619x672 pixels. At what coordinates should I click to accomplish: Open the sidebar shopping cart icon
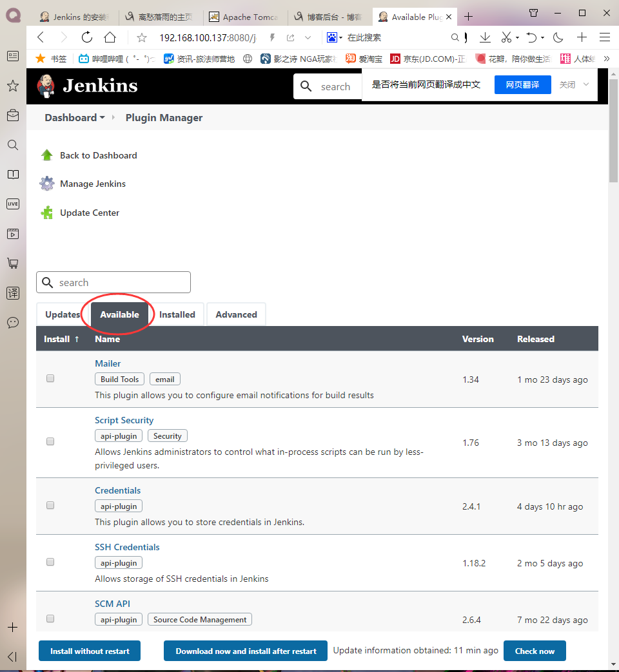point(13,263)
